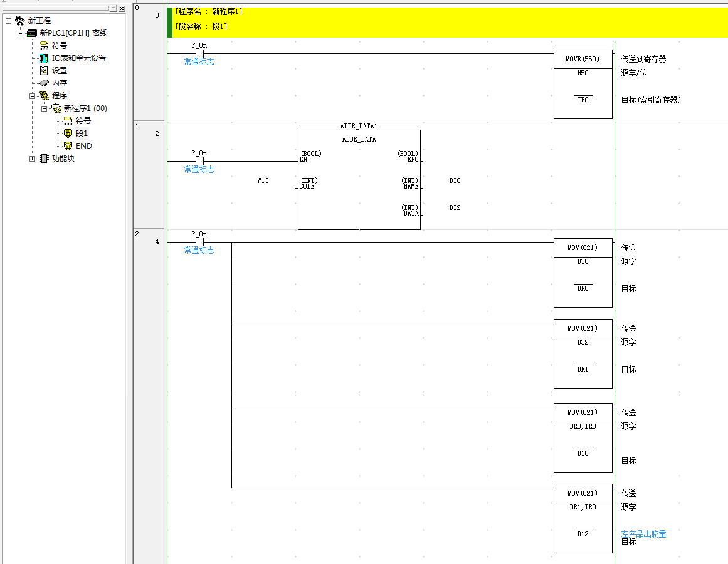Select the 新PLC1[CP1H] 离线 label

point(73,33)
